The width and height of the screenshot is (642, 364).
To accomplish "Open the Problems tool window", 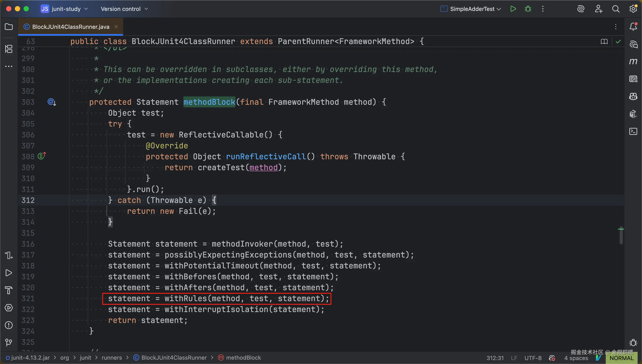I will click(x=9, y=325).
